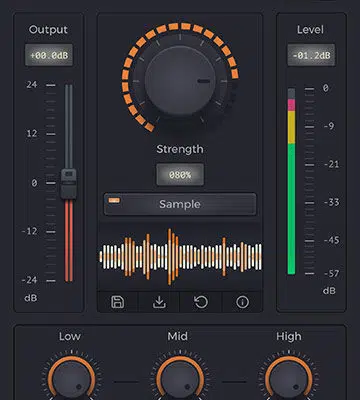Image resolution: width=360 pixels, height=400 pixels.
Task: Click the Output fader handle
Action: [69, 184]
